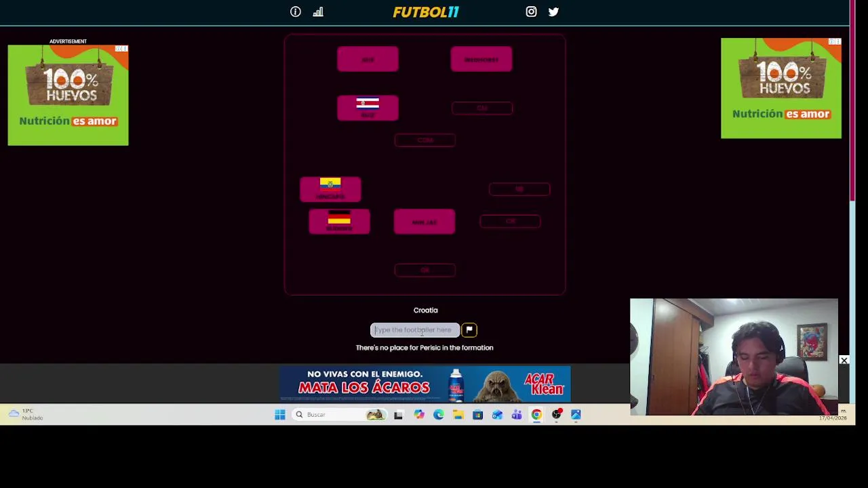Open File Explorer from taskbar

[458, 415]
